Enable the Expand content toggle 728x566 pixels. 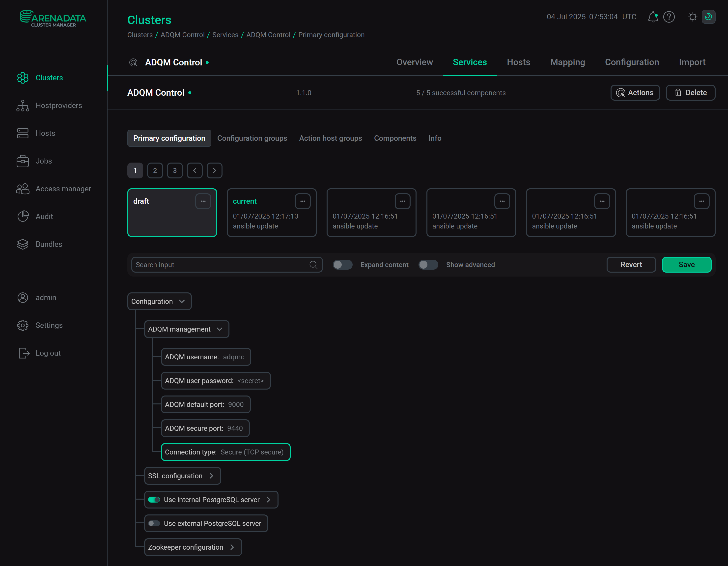click(342, 265)
